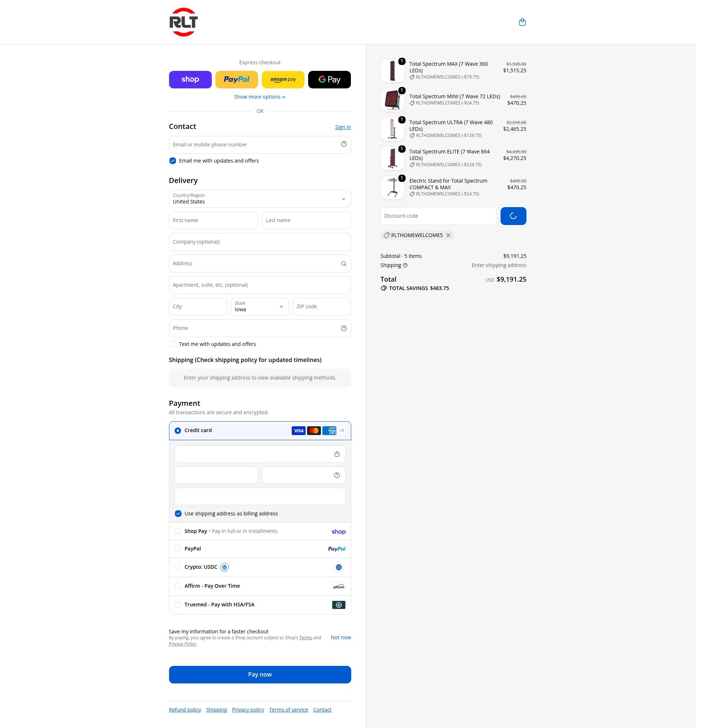Expand Show more options for express checkout
The image size is (701, 728).
(x=260, y=97)
